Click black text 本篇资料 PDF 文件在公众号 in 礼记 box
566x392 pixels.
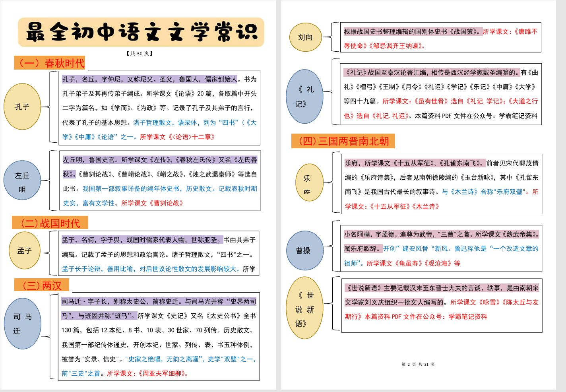pyautogui.click(x=451, y=116)
